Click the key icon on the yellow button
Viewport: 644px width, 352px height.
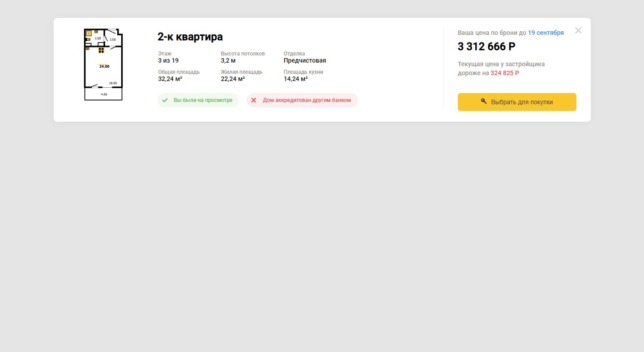[484, 102]
